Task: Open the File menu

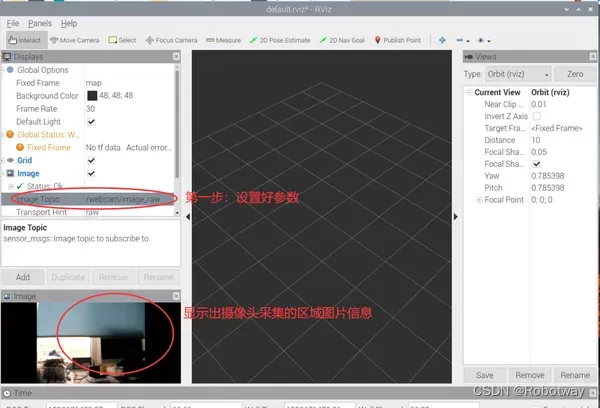Action: [13, 24]
